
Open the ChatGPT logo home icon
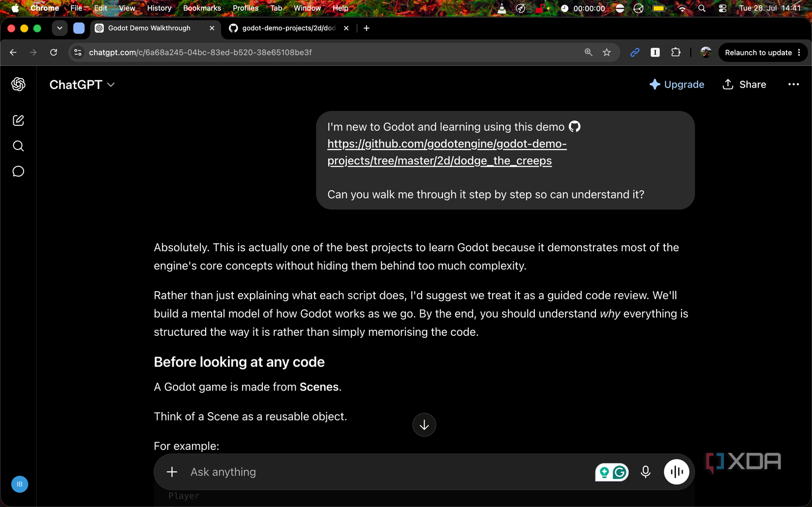click(18, 84)
